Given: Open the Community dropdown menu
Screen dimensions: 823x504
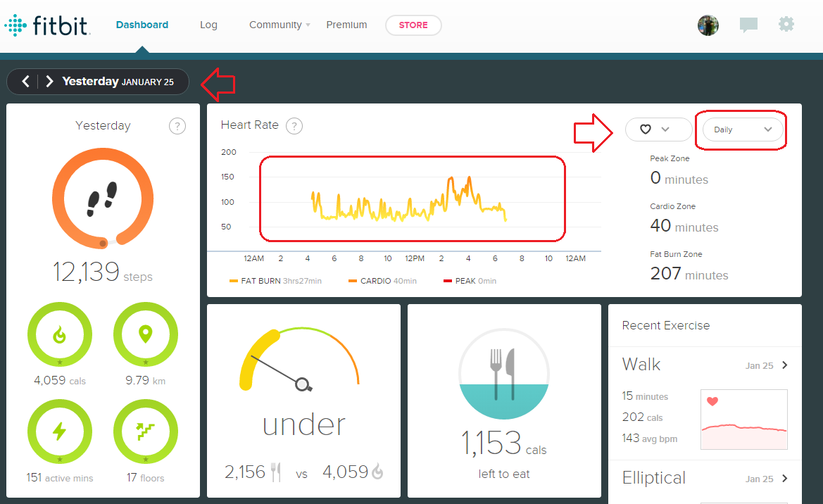Looking at the screenshot, I should coord(275,25).
